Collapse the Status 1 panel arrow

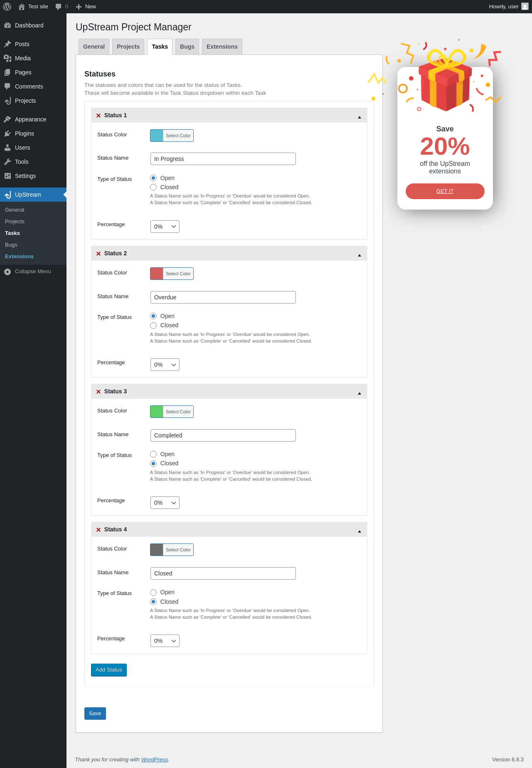(360, 117)
